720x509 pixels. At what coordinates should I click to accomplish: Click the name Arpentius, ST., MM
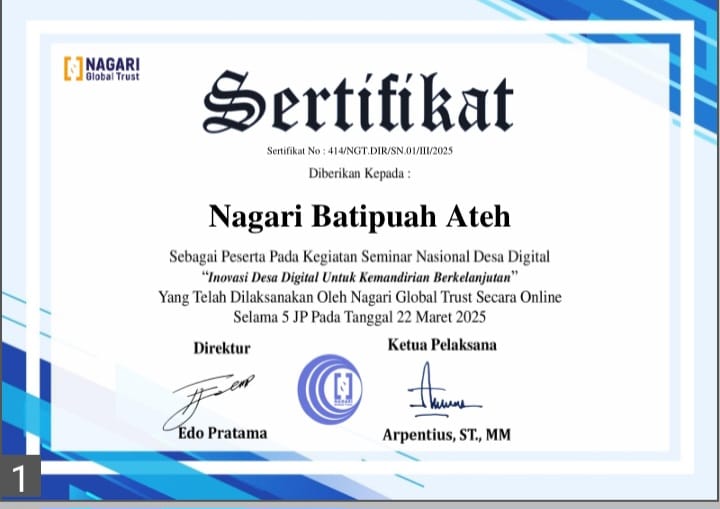pos(446,435)
